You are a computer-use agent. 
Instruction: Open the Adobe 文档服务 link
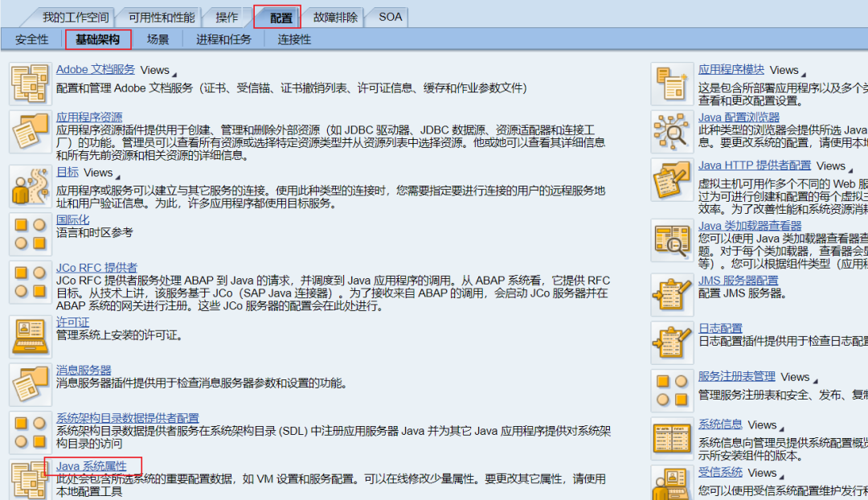[95, 70]
